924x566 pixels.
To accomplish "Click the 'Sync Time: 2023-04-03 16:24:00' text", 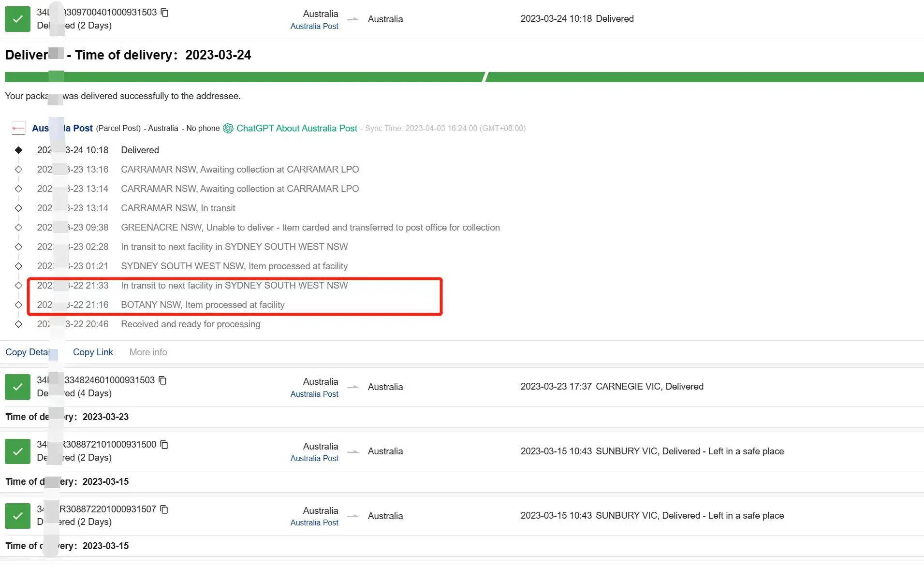I will pos(445,128).
